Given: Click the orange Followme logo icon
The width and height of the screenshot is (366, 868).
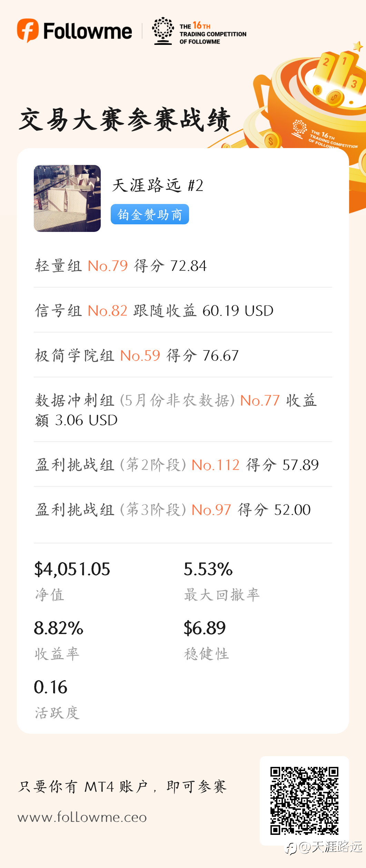Looking at the screenshot, I should [28, 30].
